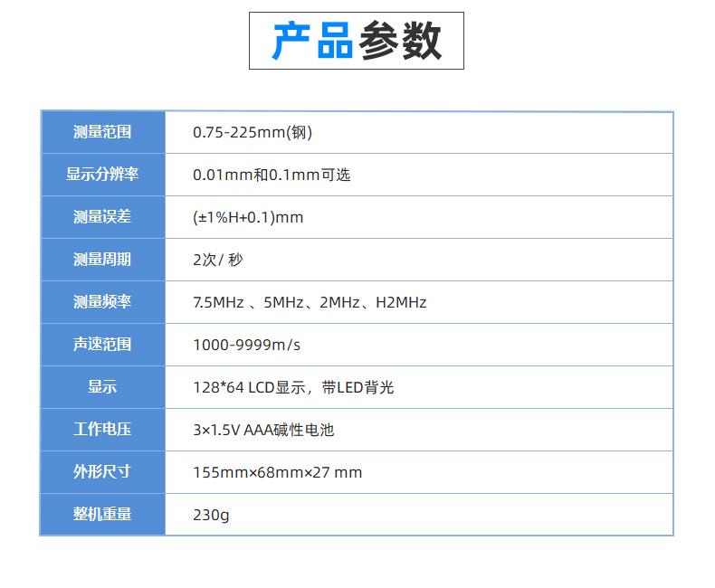The image size is (715, 588).
Task: Select the 显示分辨率 label cell
Action: (102, 175)
